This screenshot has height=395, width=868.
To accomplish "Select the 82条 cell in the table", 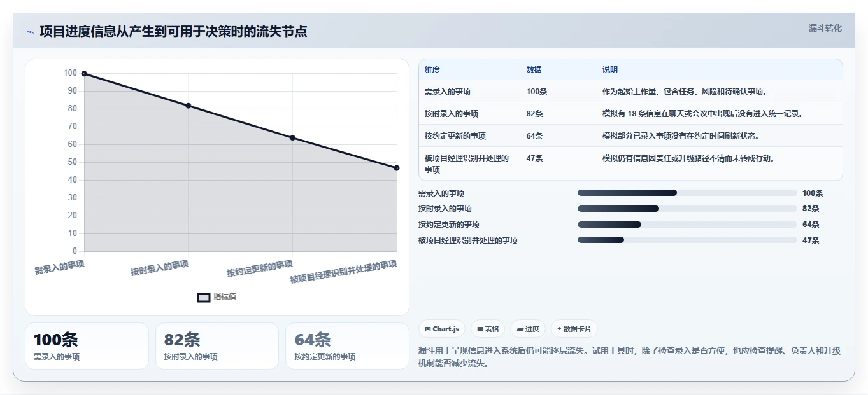I will point(535,114).
